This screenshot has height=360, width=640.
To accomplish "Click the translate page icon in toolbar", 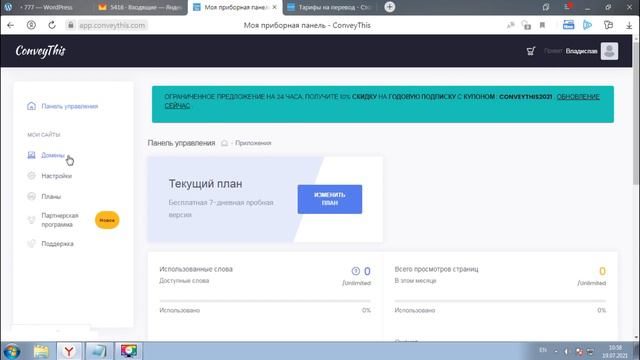I will (511, 25).
